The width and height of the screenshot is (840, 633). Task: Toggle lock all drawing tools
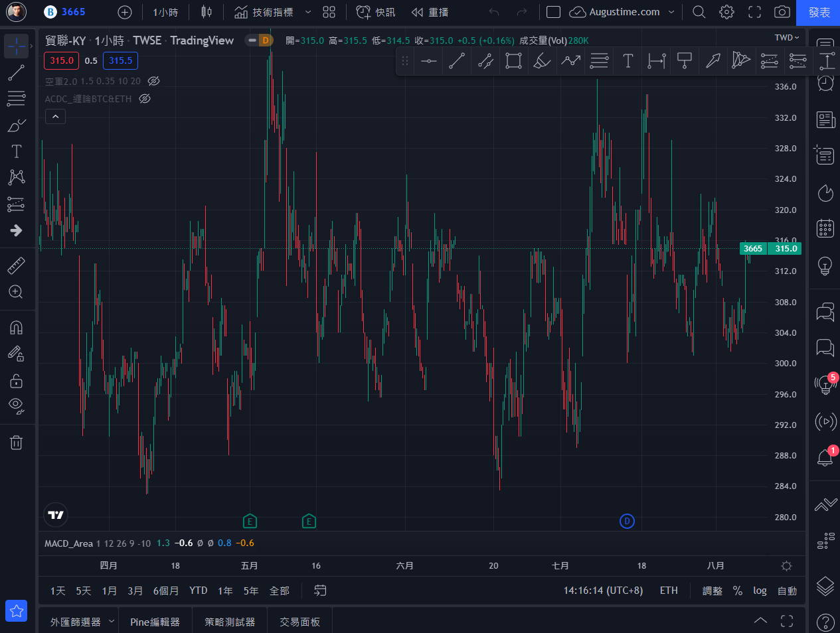tap(17, 381)
